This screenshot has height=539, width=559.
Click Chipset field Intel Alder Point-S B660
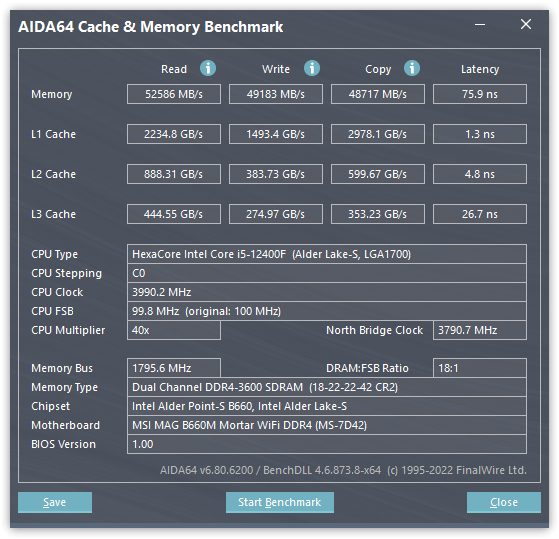tap(327, 406)
